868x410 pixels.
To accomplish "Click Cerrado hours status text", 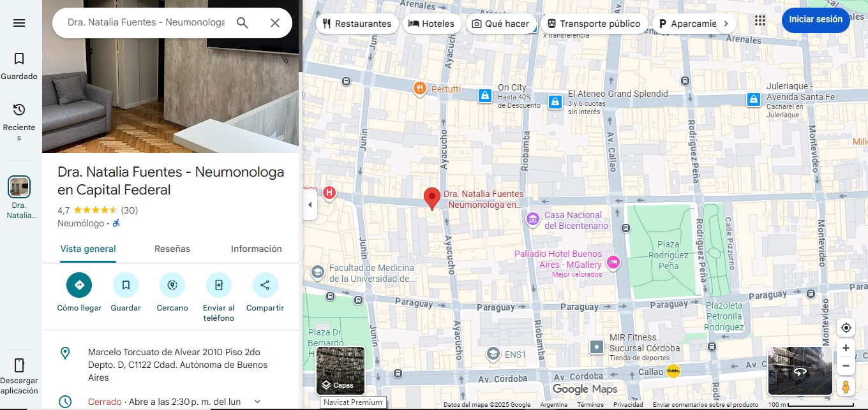I will 105,402.
